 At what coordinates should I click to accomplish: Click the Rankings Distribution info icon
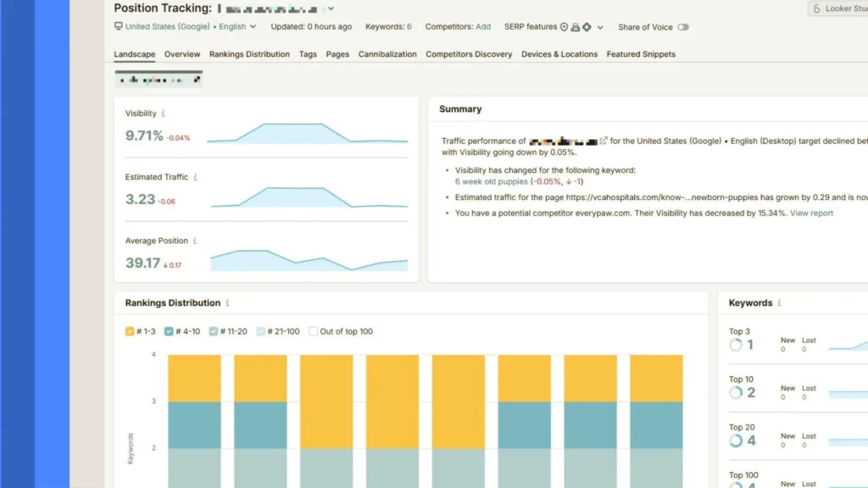click(x=227, y=302)
